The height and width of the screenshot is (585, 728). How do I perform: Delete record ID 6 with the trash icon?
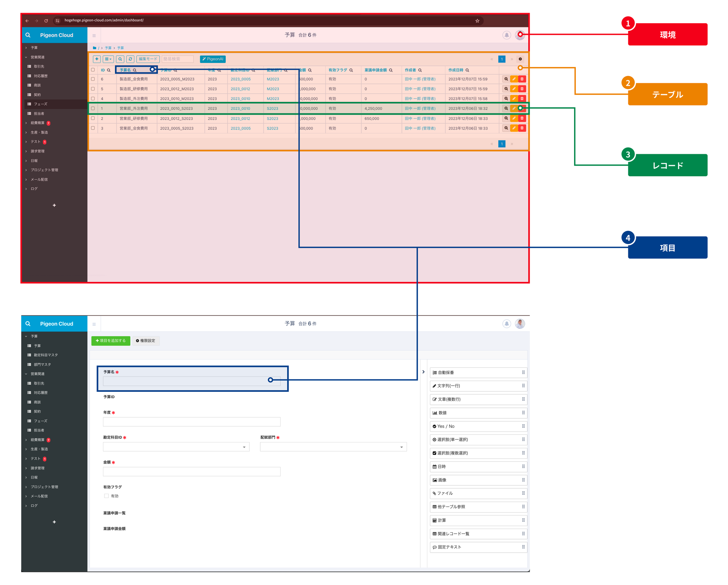(522, 79)
